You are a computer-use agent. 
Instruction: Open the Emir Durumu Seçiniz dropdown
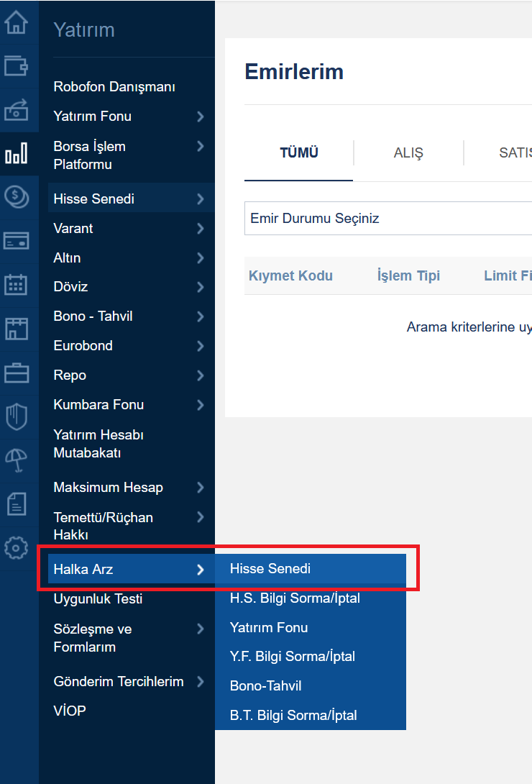(x=387, y=218)
